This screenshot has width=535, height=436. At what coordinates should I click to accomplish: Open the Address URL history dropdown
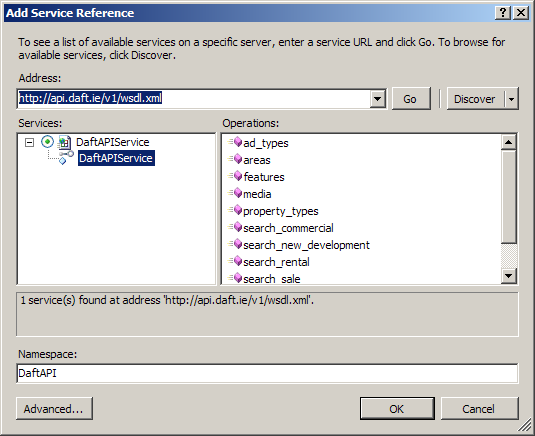377,99
